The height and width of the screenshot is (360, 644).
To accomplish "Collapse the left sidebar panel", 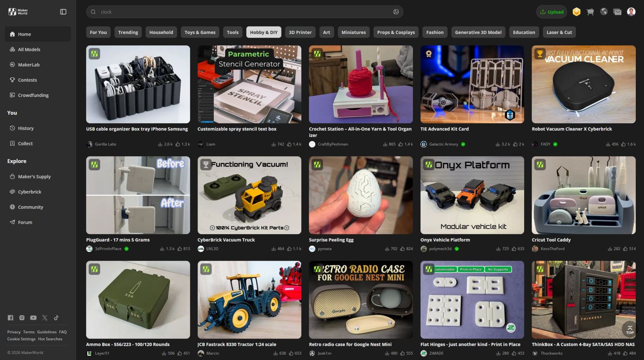I will tap(63, 12).
